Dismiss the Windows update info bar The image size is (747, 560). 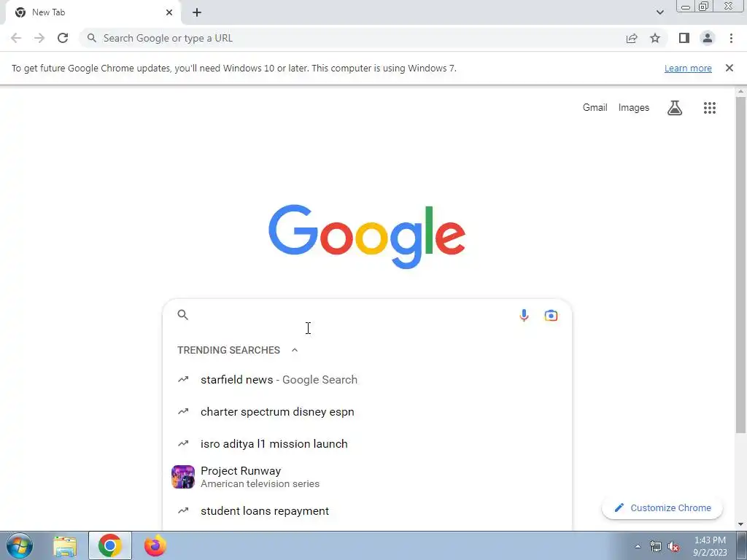729,68
